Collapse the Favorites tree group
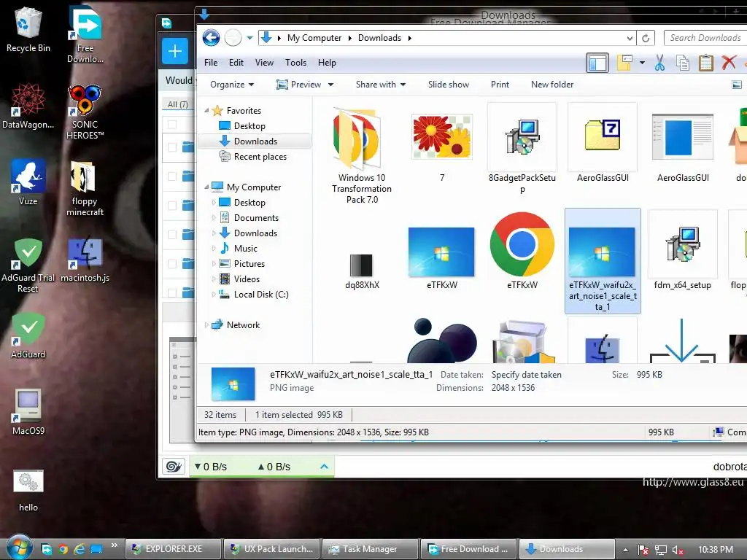This screenshot has height=560, width=747. [206, 111]
